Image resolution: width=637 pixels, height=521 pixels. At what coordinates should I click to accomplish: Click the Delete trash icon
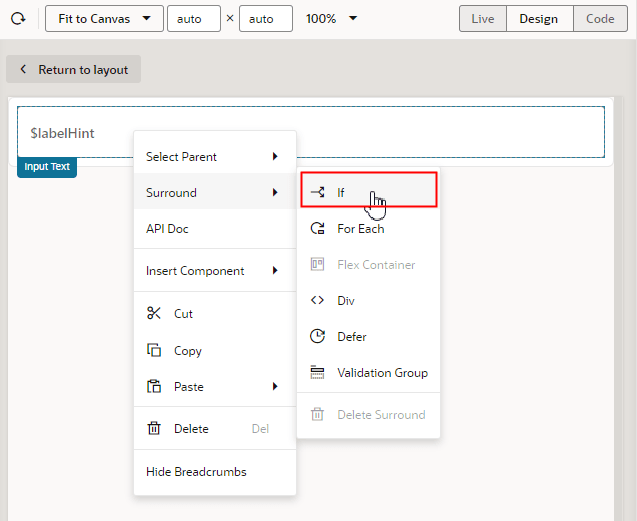(154, 428)
